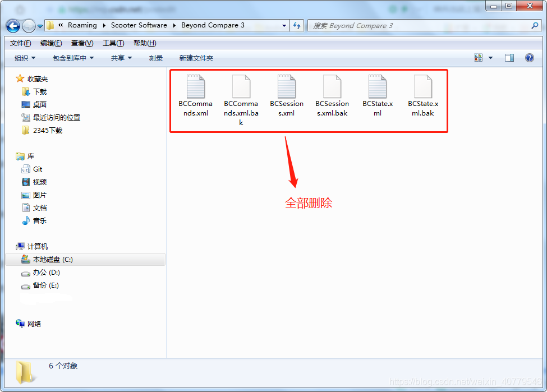Image resolution: width=547 pixels, height=392 pixels.
Task: Click the 刻录 toolbar button
Action: (156, 58)
